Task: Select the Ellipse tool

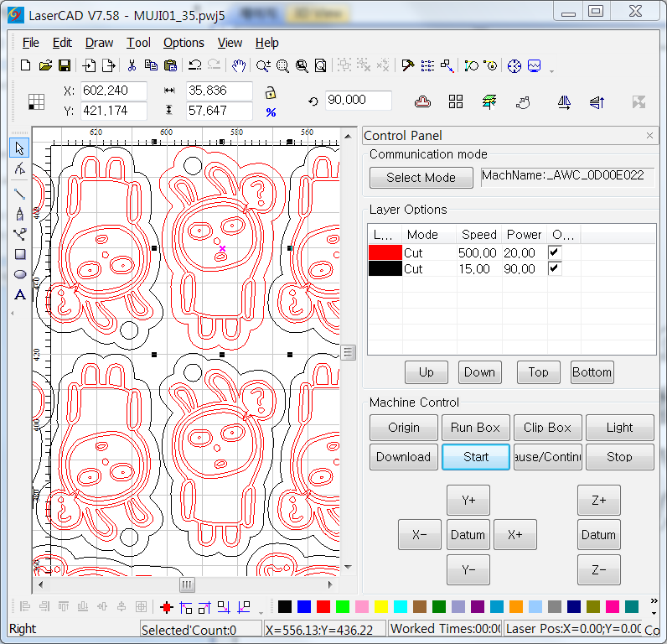Action: [20, 274]
